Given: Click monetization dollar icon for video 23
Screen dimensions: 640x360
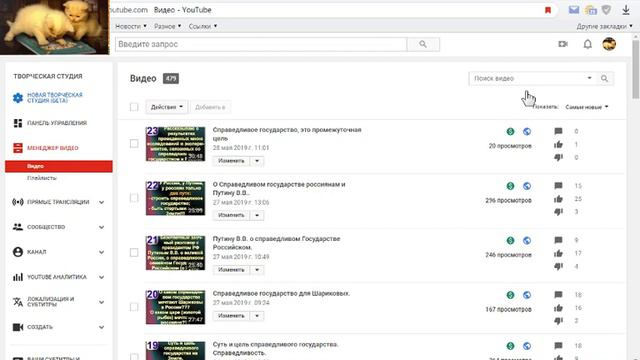Looking at the screenshot, I should (510, 131).
